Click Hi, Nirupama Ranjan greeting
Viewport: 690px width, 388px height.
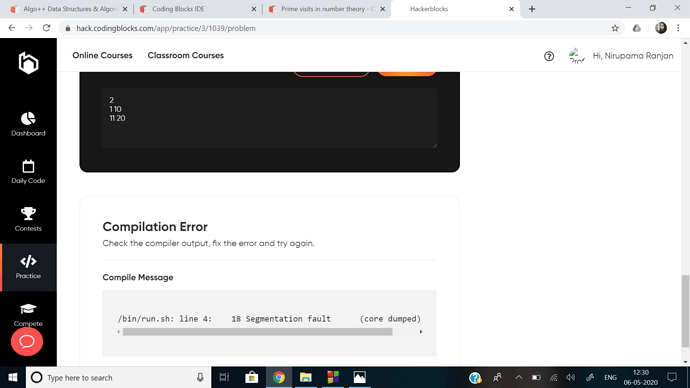(633, 56)
